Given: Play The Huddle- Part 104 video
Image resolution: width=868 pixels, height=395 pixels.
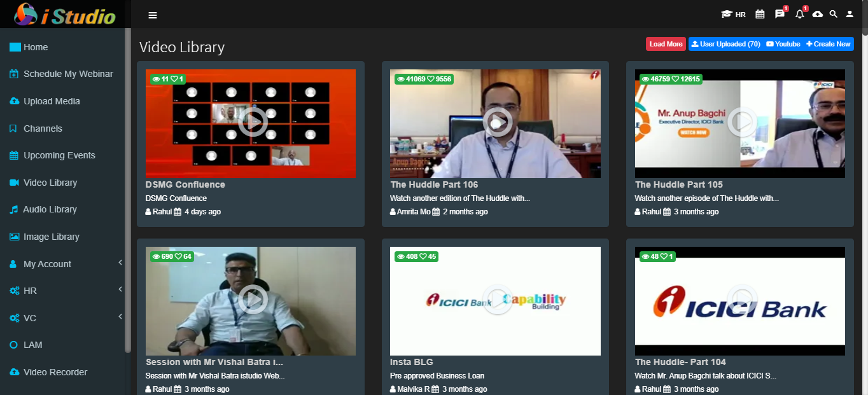Looking at the screenshot, I should click(742, 300).
